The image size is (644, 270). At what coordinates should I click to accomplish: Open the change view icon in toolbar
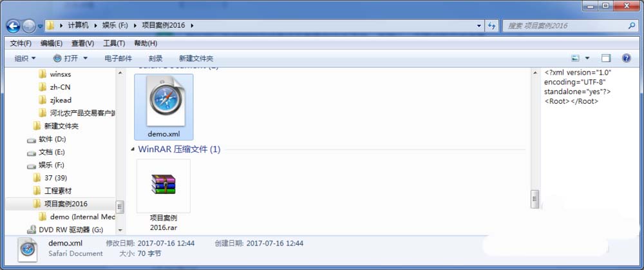pyautogui.click(x=575, y=58)
